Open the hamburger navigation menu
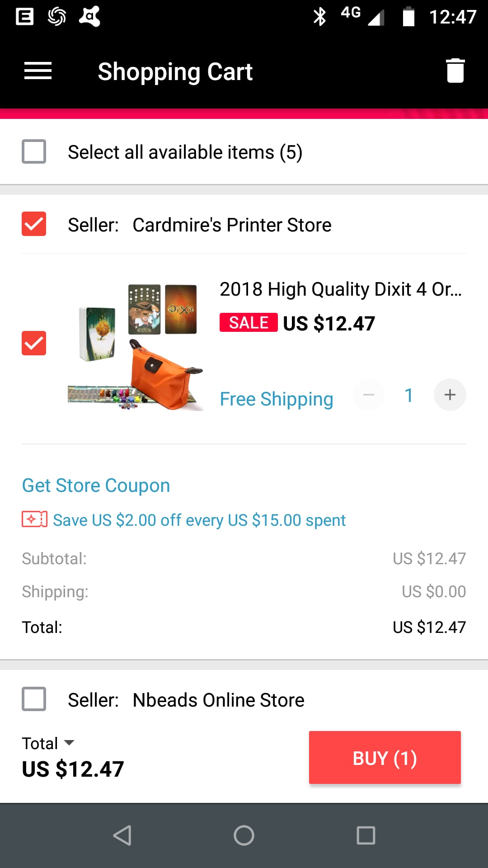The image size is (488, 868). click(x=38, y=71)
